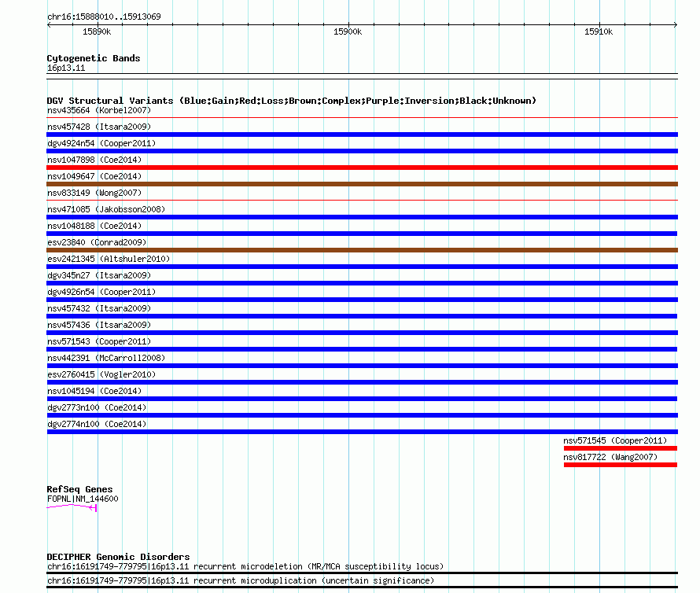
Task: Select the esv23840 brown complex bar
Action: tap(362, 250)
